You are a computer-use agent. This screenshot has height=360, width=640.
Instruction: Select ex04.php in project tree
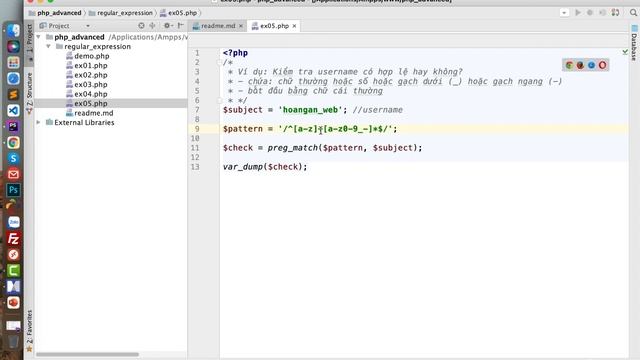tap(91, 94)
